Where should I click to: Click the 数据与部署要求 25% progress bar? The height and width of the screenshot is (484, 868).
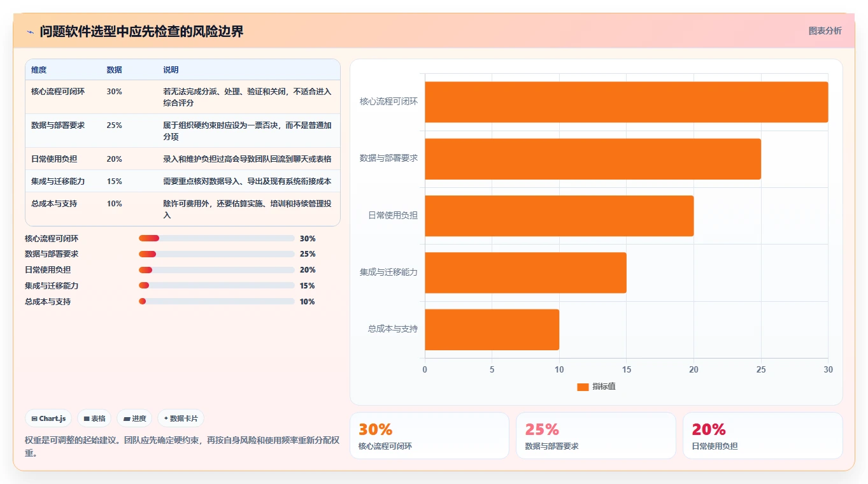[217, 254]
